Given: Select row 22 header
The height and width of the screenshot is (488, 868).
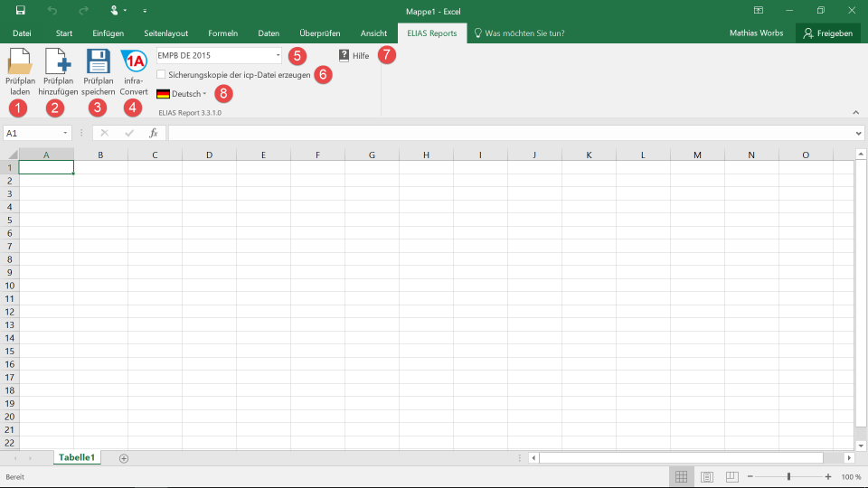Looking at the screenshot, I should pyautogui.click(x=9, y=443).
